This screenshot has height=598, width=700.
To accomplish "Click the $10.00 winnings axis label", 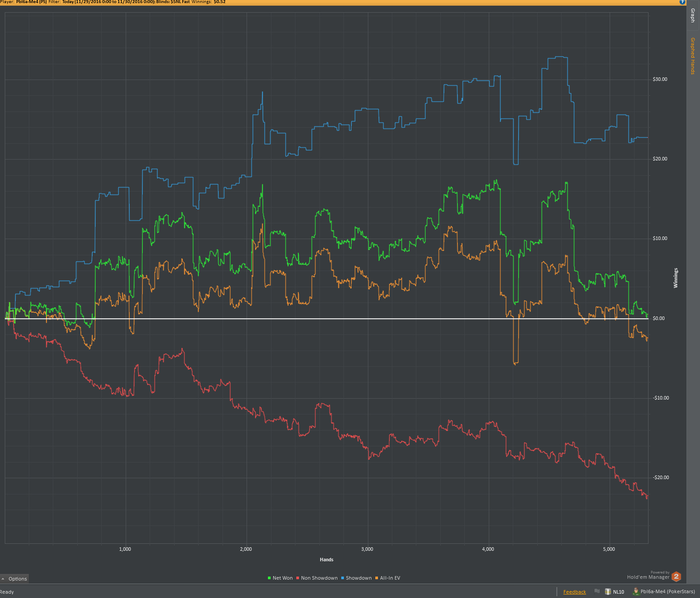I will 660,238.
